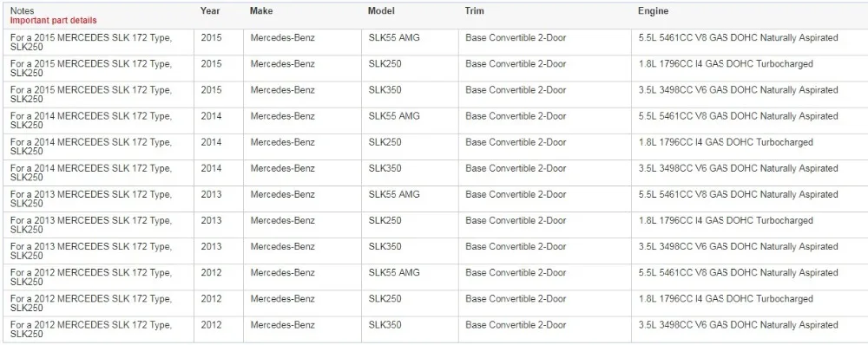Click the Make column header

261,11
